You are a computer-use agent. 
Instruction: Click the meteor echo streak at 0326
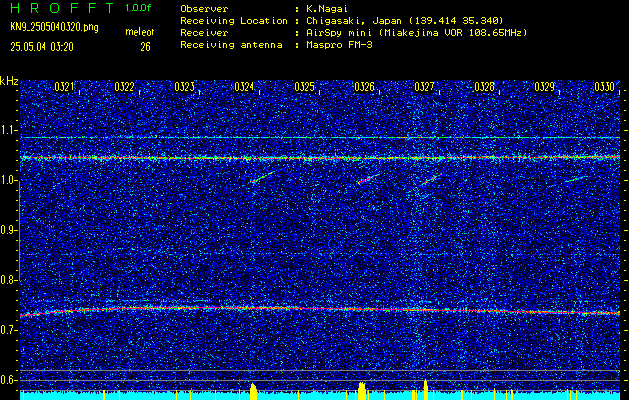coord(368,179)
